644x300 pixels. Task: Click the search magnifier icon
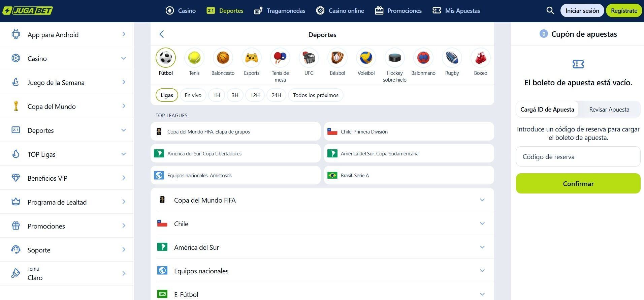550,10
